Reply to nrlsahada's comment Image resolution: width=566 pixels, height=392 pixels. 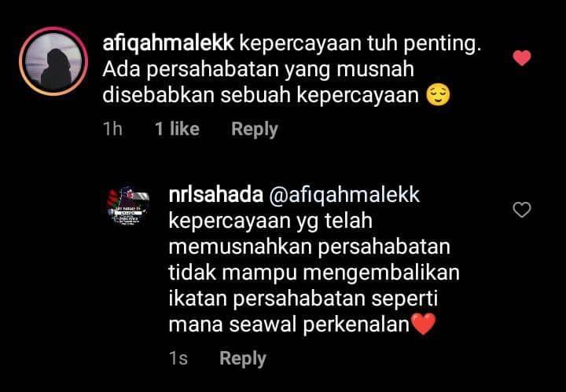coord(243,358)
